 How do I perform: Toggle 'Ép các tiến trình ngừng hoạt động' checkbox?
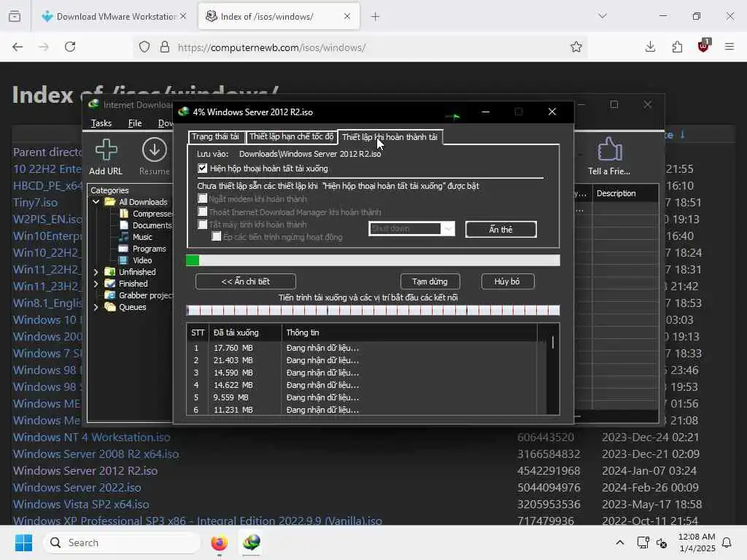[x=216, y=236]
